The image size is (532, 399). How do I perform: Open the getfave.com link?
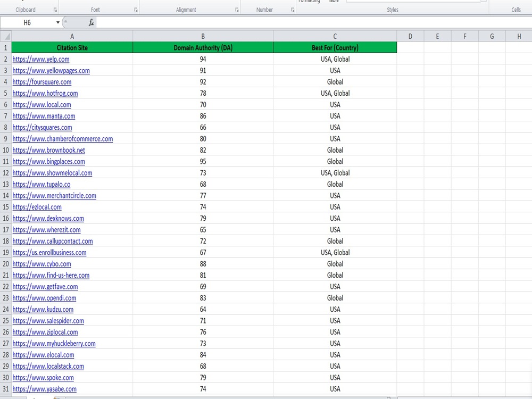pyautogui.click(x=45, y=286)
